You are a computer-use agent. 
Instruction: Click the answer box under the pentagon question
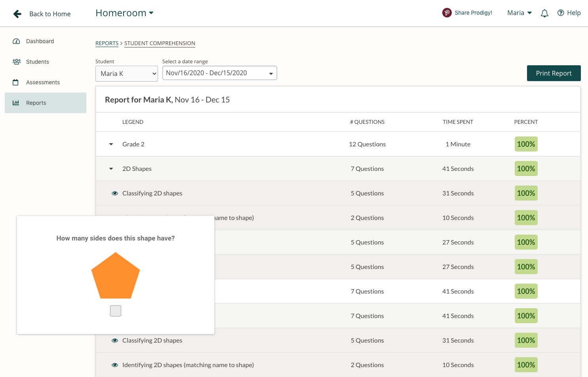(115, 311)
